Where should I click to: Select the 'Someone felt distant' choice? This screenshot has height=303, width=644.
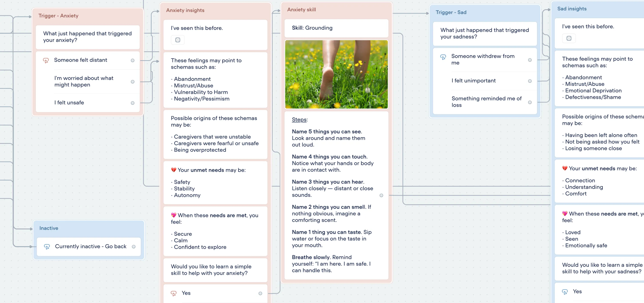click(88, 60)
